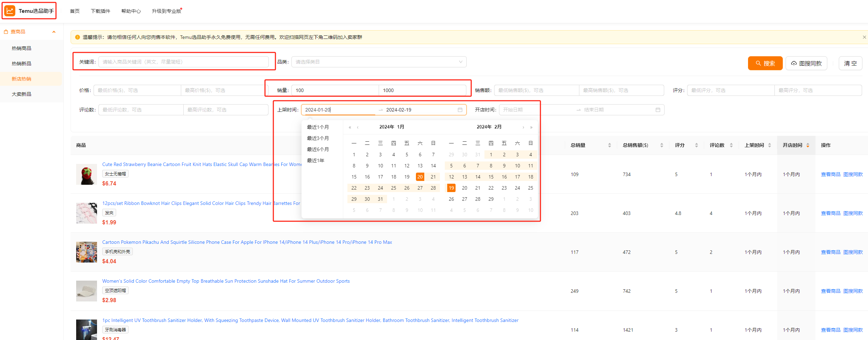This screenshot has width=868, height=340.
Task: Pick February 19 in the calendar
Action: [x=451, y=188]
